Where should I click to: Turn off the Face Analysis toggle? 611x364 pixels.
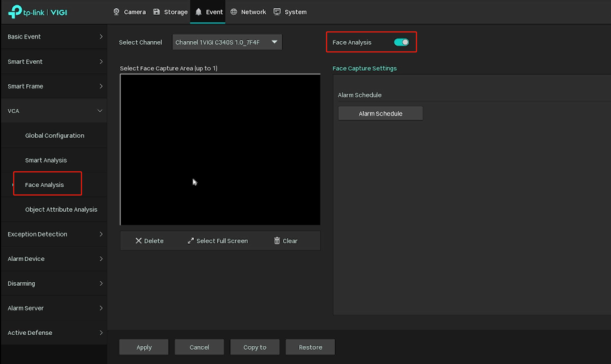coord(401,42)
